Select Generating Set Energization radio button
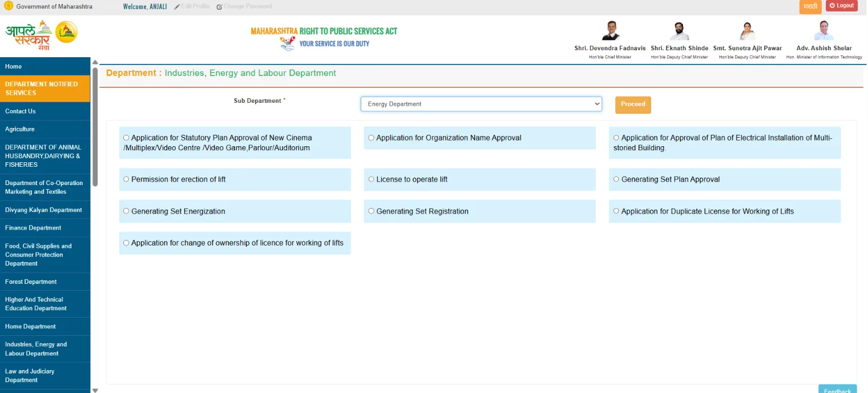This screenshot has height=393, width=868. point(126,211)
